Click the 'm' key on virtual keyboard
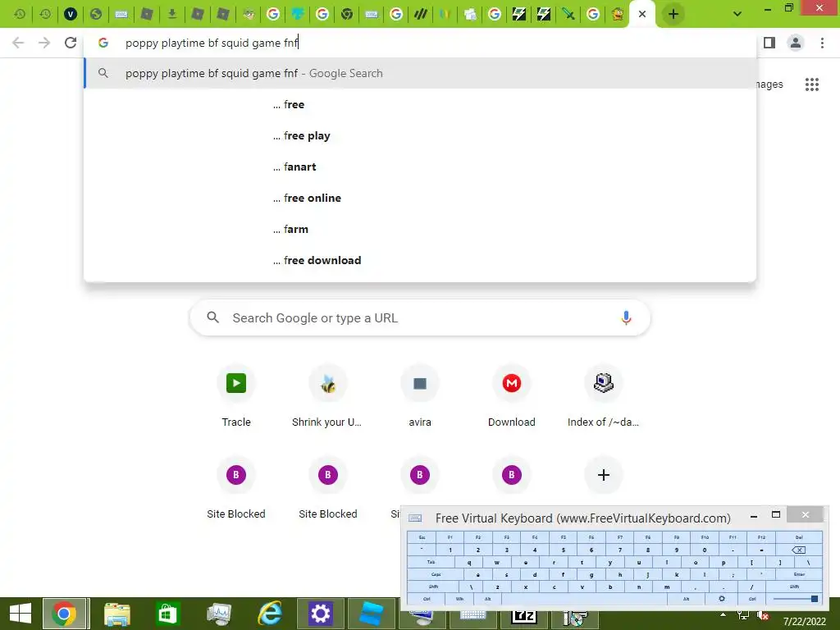 click(x=667, y=586)
